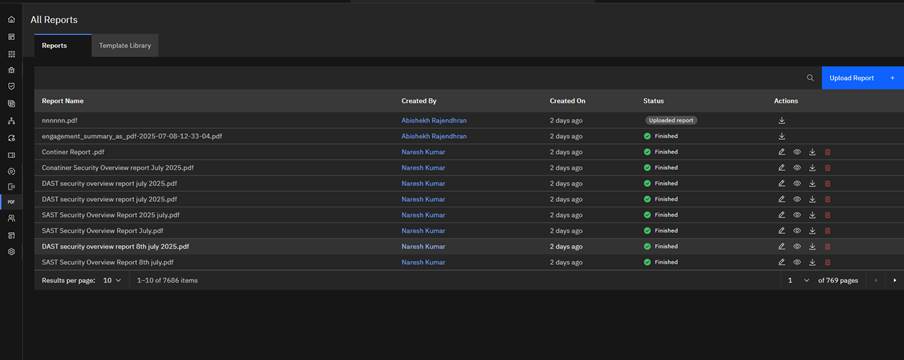Click the Upload Report button
Image resolution: width=904 pixels, height=360 pixels.
(862, 78)
